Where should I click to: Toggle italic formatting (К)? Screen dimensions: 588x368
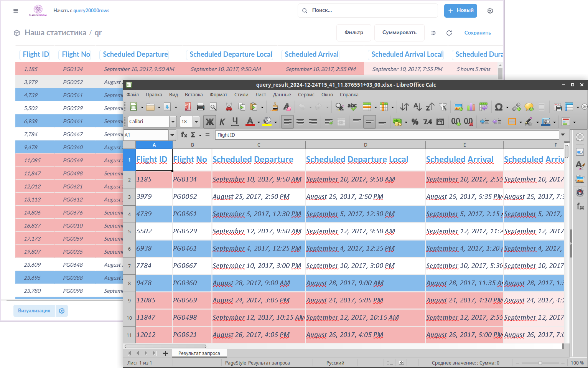tap(222, 122)
